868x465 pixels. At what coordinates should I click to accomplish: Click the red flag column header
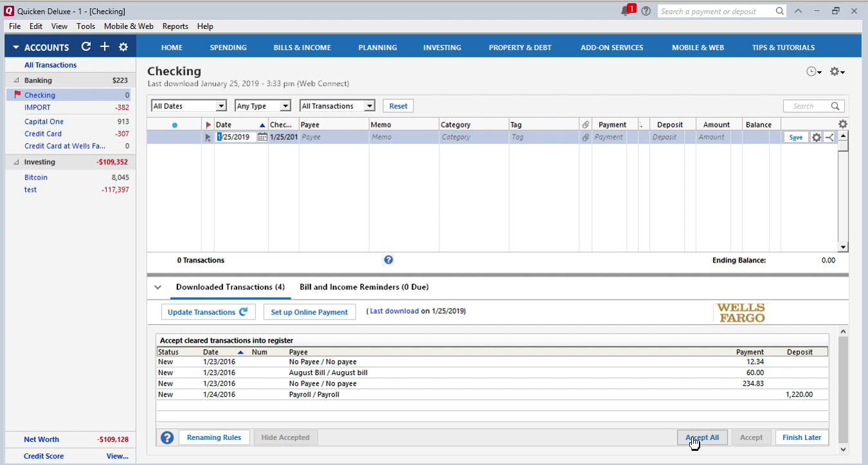208,125
